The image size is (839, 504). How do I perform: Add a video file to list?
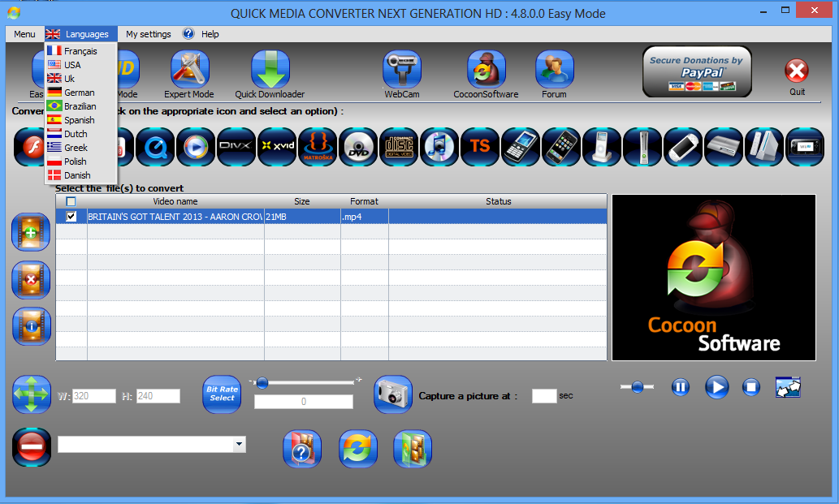pyautogui.click(x=31, y=232)
